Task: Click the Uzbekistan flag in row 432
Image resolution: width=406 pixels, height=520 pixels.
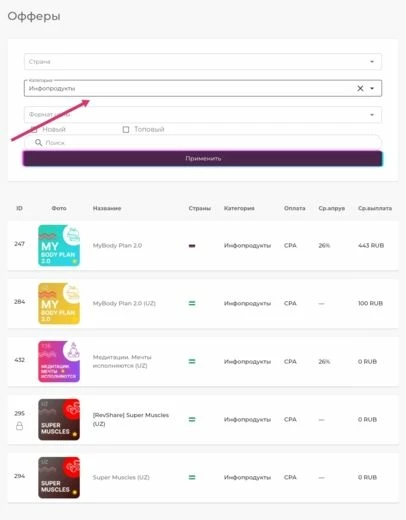Action: pos(192,361)
